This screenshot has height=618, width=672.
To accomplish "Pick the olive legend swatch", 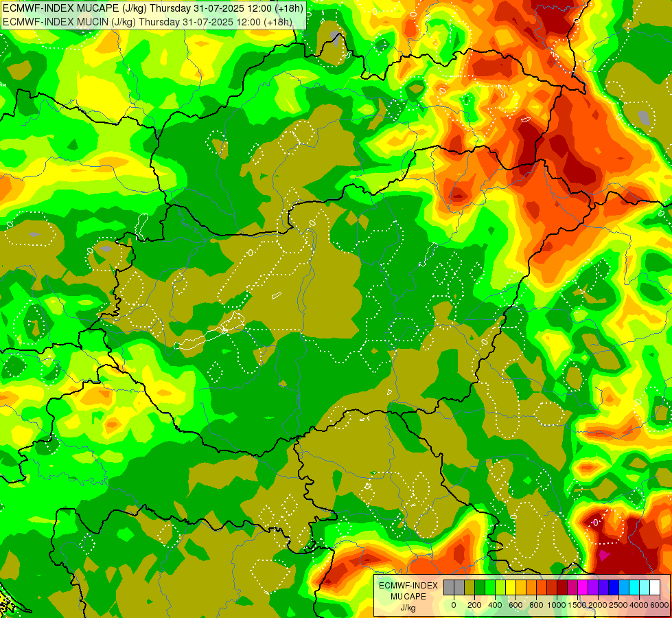I will pos(470,588).
